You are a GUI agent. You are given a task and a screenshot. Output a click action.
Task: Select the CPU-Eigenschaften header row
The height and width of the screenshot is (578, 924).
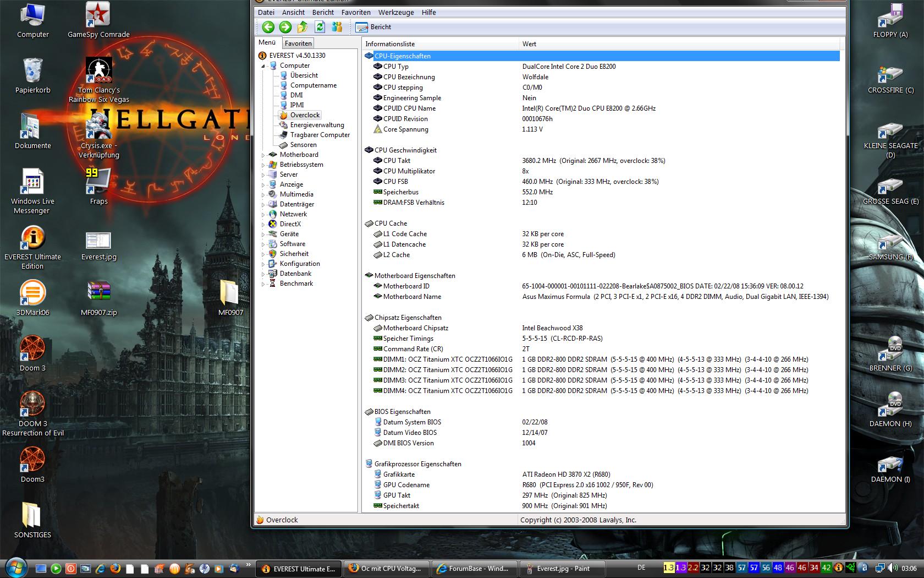coord(601,56)
